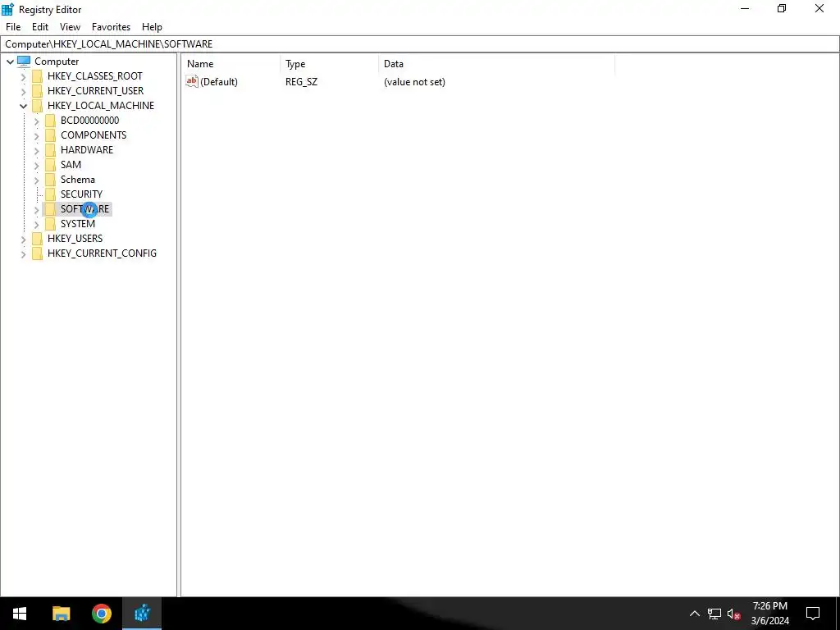
Task: Select the BCD00000000 key label
Action: 90,121
